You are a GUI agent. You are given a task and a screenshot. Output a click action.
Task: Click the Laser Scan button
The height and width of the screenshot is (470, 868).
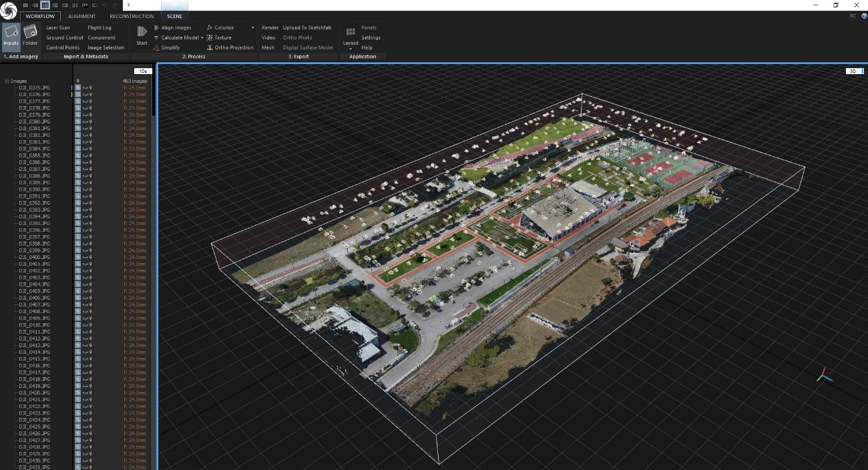tap(58, 28)
